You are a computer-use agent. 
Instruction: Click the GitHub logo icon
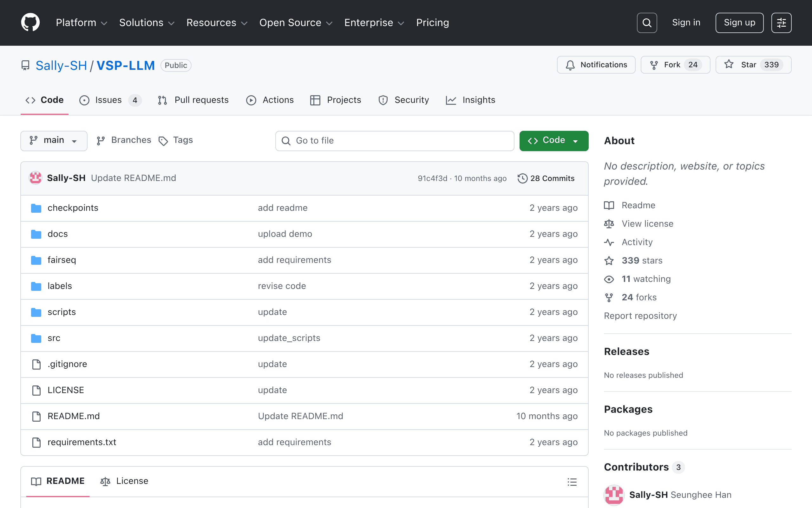coord(30,23)
